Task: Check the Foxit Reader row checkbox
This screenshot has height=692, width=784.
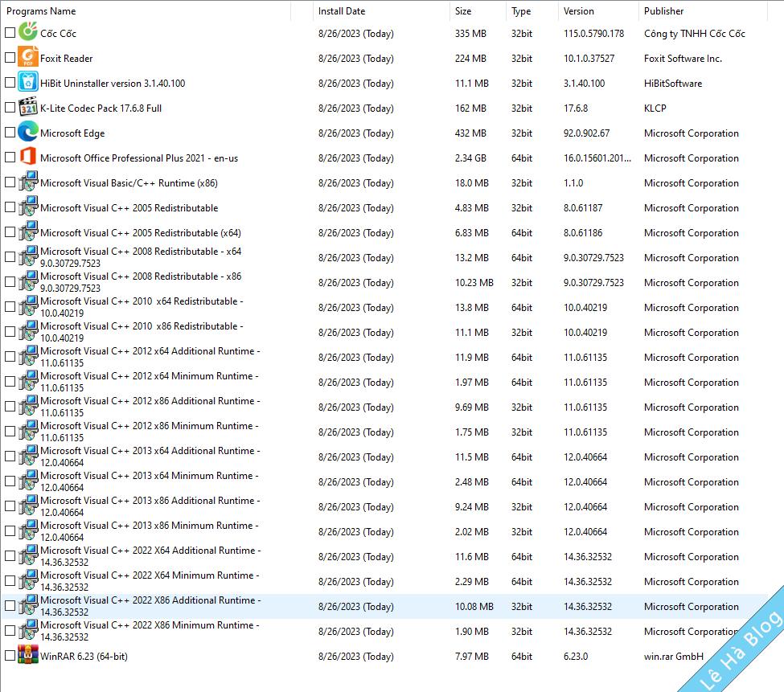Action: pyautogui.click(x=10, y=58)
